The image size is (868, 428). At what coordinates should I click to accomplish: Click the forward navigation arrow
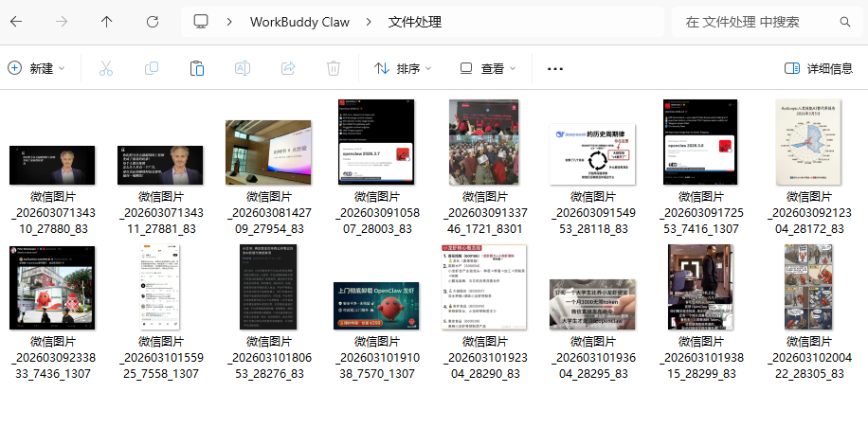click(62, 22)
